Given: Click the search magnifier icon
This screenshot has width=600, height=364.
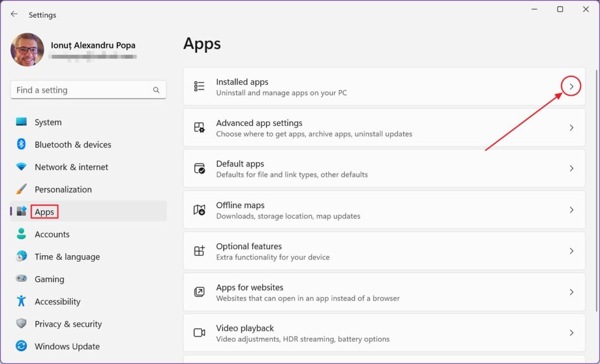Looking at the screenshot, I should 156,90.
